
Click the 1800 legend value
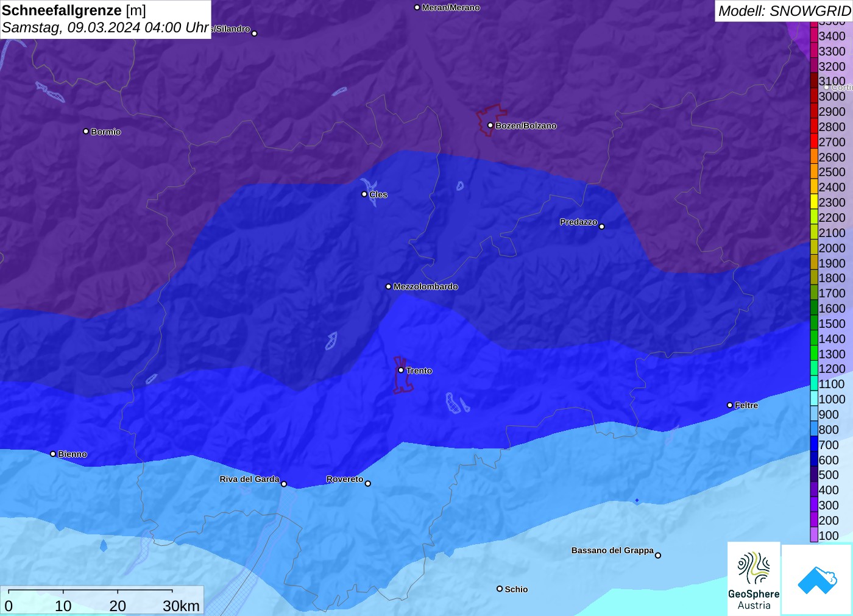pos(832,278)
